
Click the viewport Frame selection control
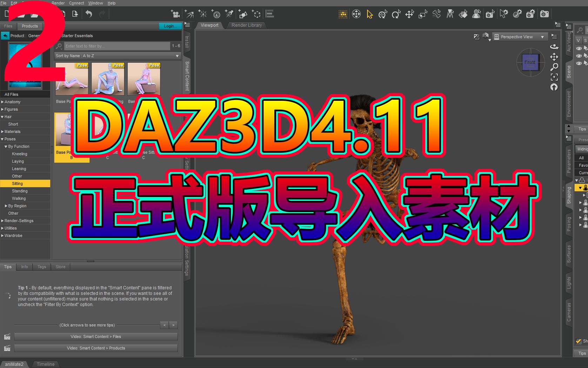pos(554,77)
